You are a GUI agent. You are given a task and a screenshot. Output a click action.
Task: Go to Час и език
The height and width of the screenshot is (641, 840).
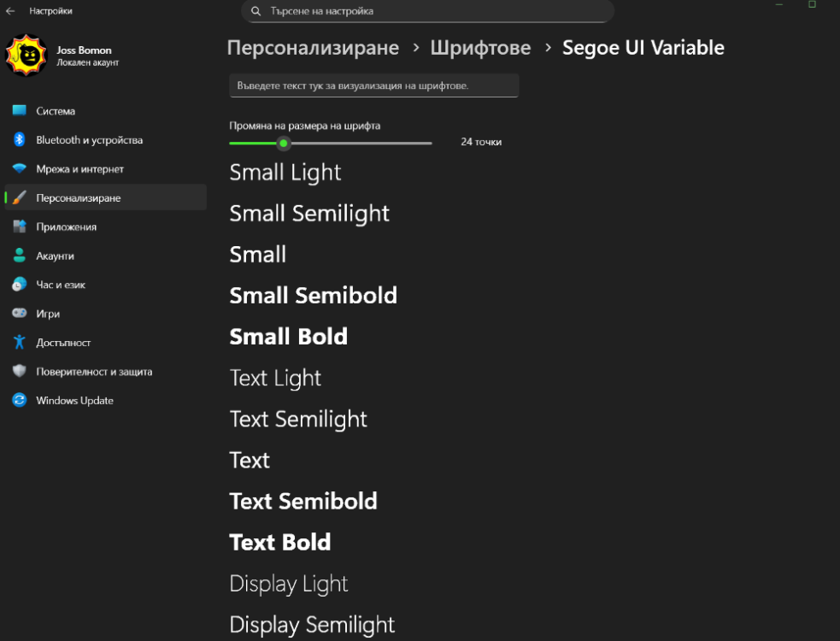tap(106, 285)
